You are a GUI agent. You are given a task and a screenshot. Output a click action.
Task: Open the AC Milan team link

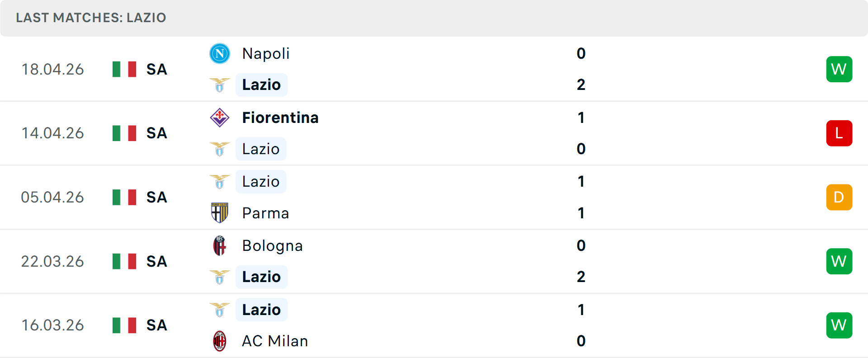pos(275,341)
